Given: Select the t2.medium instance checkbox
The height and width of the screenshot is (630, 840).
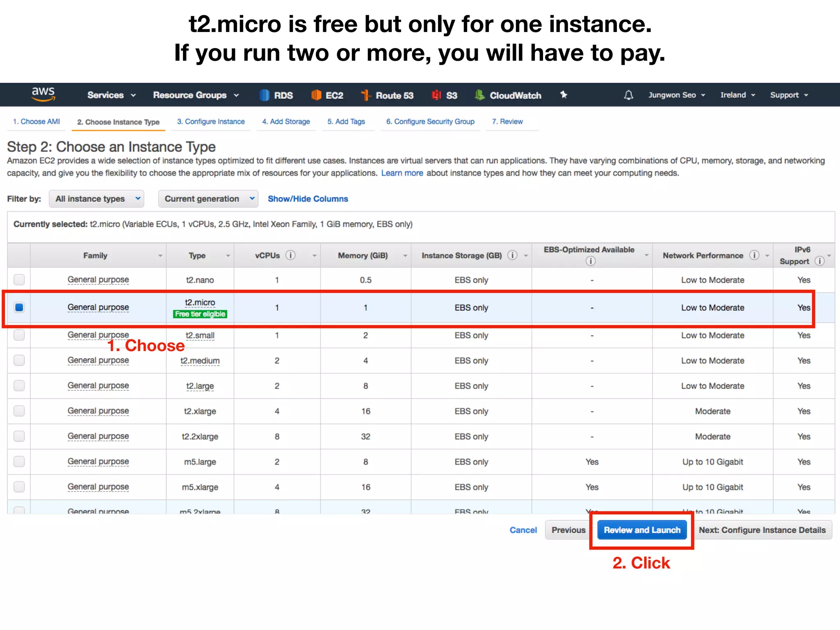Looking at the screenshot, I should coord(19,361).
